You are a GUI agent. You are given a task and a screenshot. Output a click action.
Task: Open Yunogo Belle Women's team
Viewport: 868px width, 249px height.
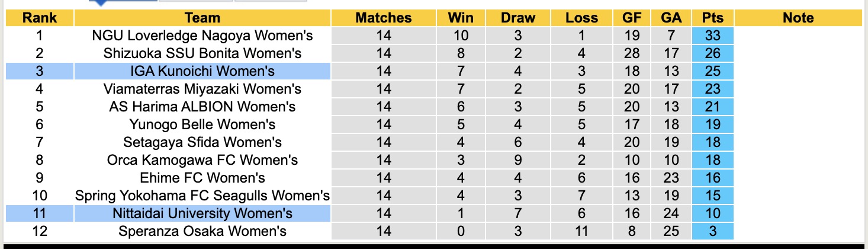pos(202,124)
